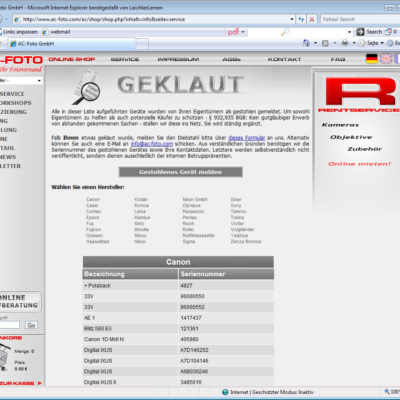Open the dropdown arrow next to Home icon
This screenshot has height=400, width=400.
pyautogui.click(x=315, y=43)
